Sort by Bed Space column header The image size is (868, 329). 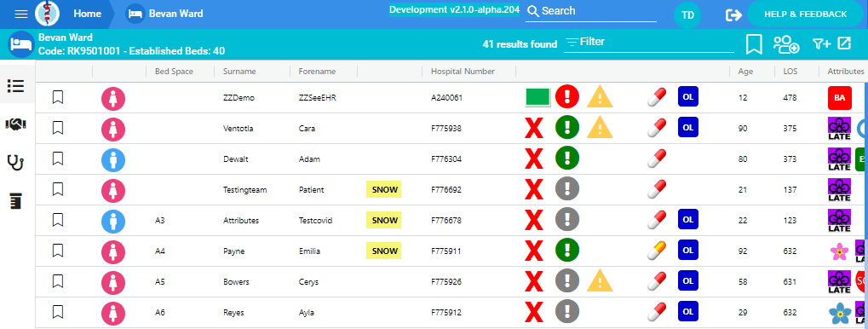click(174, 72)
